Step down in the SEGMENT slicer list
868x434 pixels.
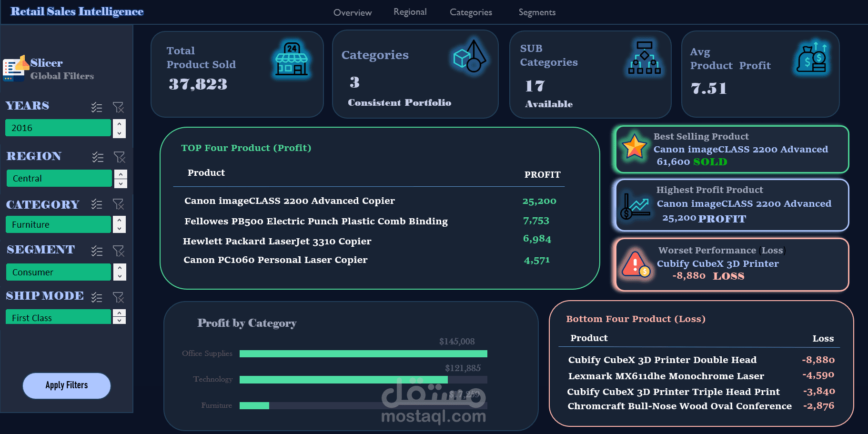[120, 276]
